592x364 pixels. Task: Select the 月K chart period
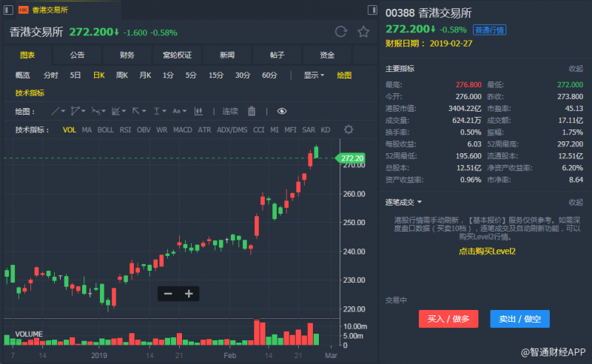pos(145,75)
